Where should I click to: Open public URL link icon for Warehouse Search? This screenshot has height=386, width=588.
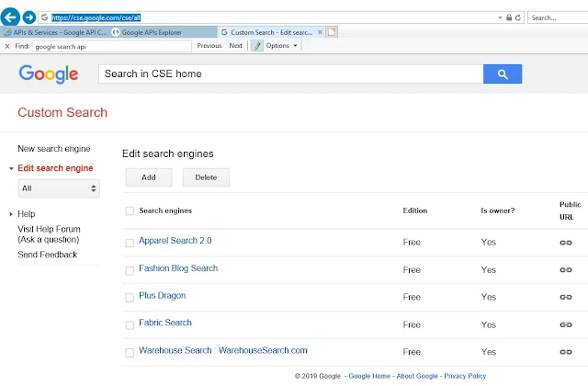[x=566, y=352]
